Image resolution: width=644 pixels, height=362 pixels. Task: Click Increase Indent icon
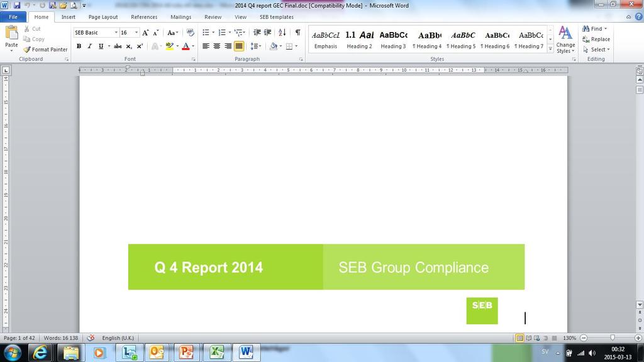(268, 33)
